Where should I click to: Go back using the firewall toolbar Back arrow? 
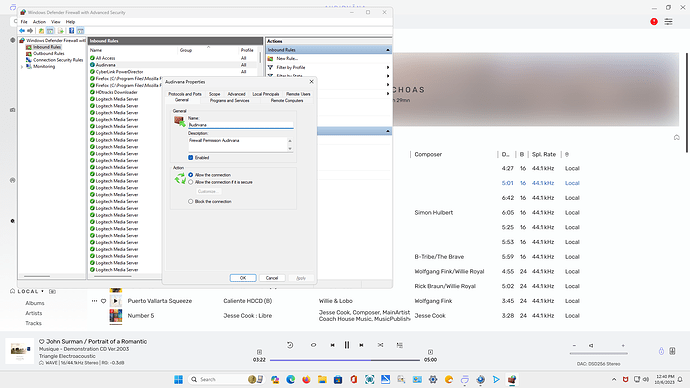coord(22,31)
